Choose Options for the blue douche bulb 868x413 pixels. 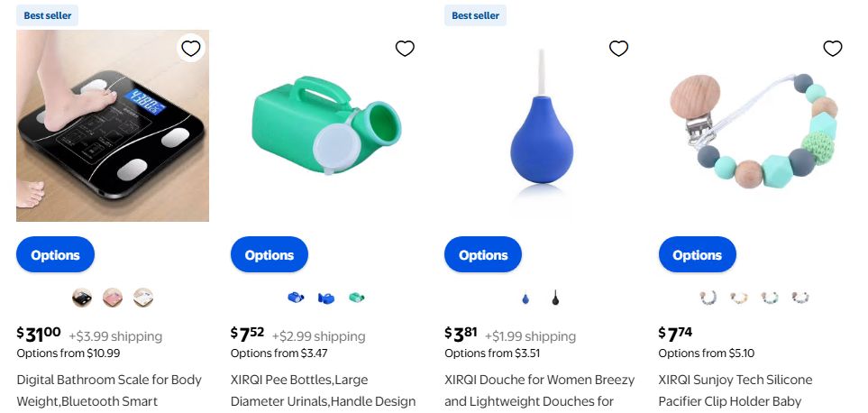(483, 254)
